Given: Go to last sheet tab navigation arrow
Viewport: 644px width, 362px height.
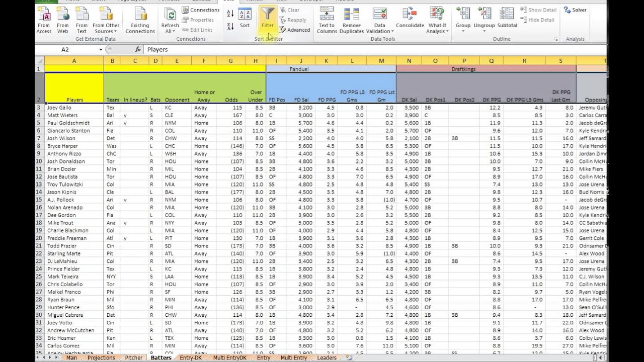Looking at the screenshot, I should pyautogui.click(x=57, y=358).
